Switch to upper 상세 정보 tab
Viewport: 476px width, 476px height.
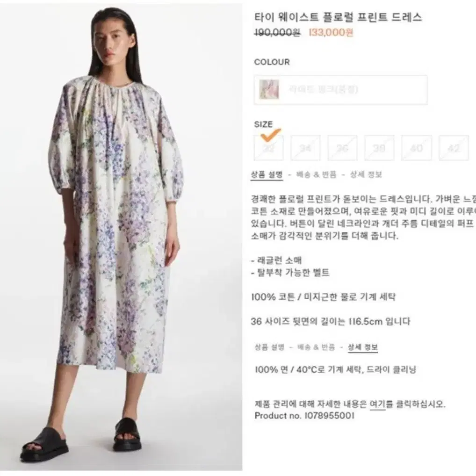tap(366, 174)
